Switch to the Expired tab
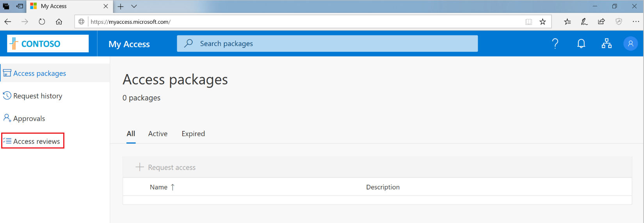The image size is (644, 223). click(193, 134)
